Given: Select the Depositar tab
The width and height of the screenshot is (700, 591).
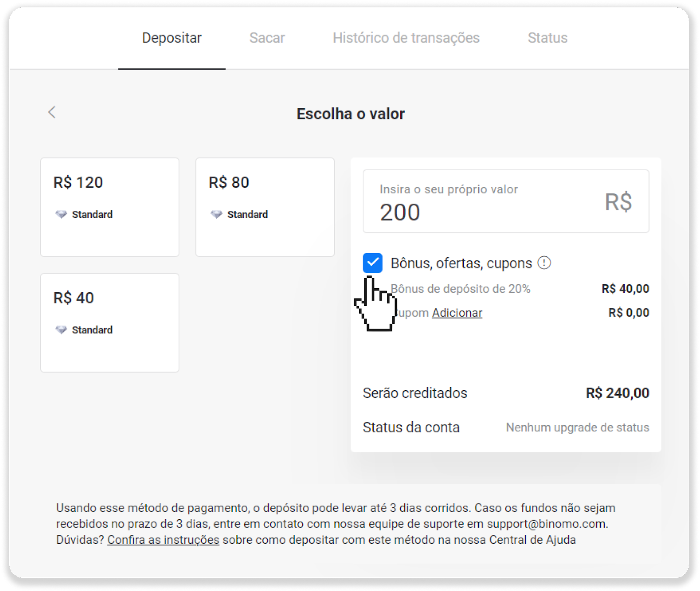Looking at the screenshot, I should (171, 38).
